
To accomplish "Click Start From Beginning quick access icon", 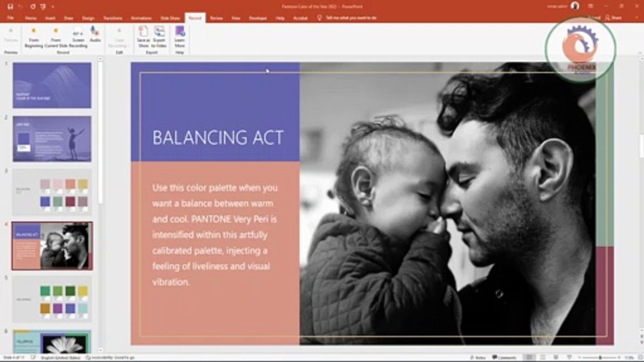I will [x=43, y=7].
